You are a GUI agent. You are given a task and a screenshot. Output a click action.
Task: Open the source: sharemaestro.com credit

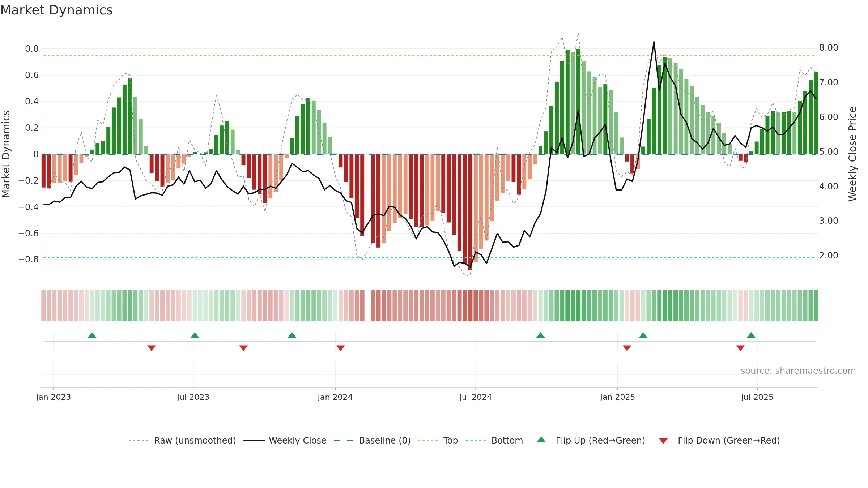pos(798,371)
